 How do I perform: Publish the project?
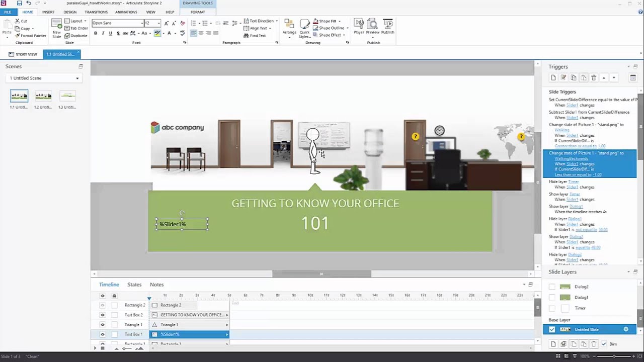click(387, 27)
